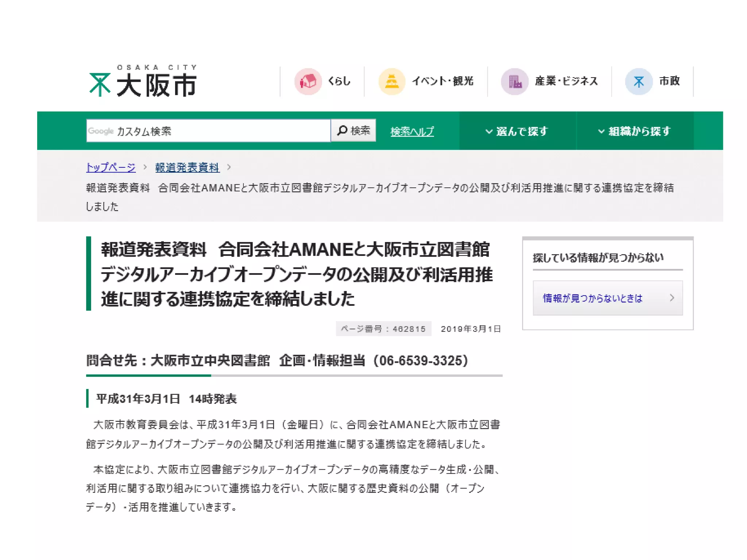Open 報道発表資料 breadcrumb link
Viewport: 747px width, 560px height.
pyautogui.click(x=187, y=167)
